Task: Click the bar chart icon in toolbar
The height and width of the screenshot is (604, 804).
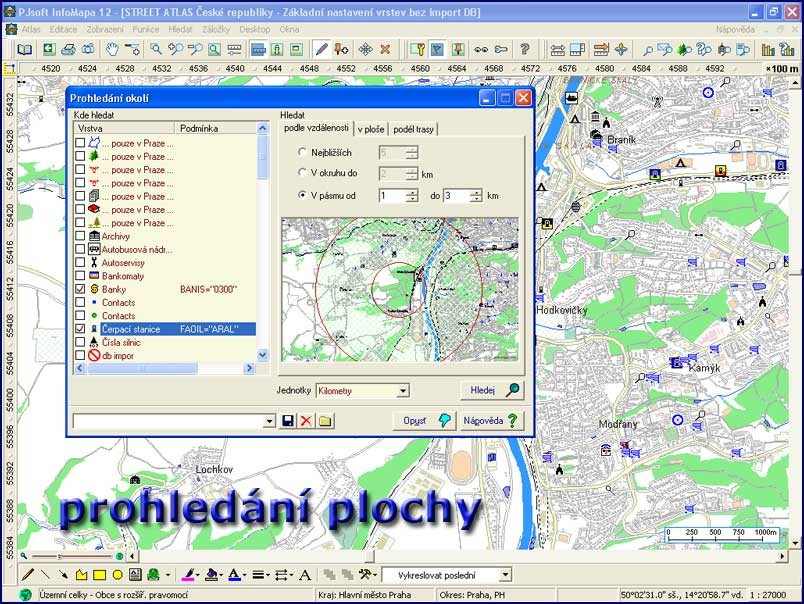Action: tap(768, 50)
